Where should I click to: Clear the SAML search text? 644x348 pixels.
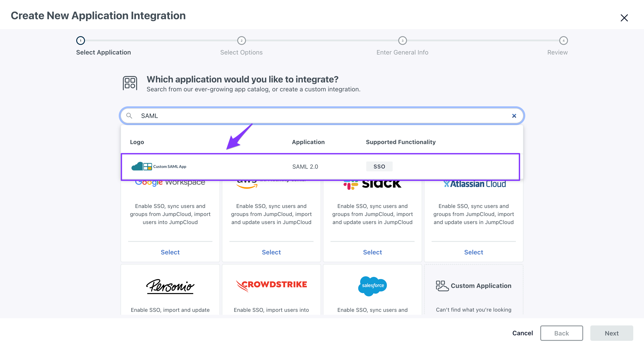click(514, 116)
